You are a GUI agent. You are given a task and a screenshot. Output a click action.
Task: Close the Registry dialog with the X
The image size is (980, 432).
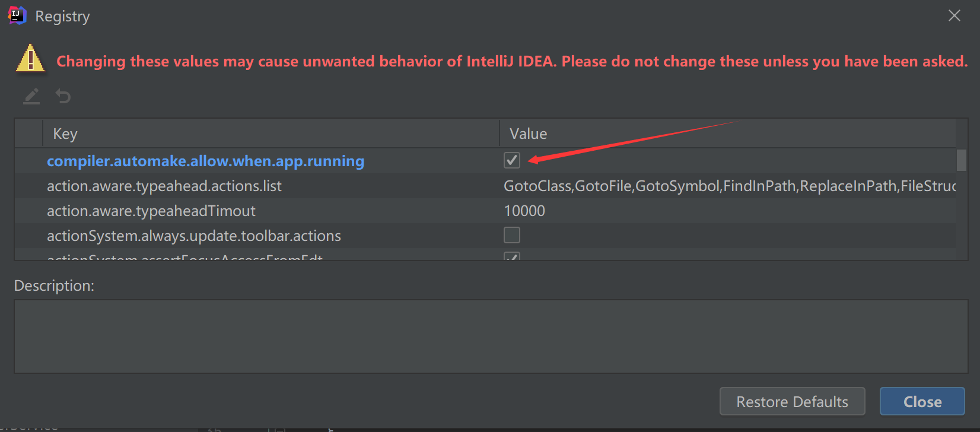tap(954, 15)
